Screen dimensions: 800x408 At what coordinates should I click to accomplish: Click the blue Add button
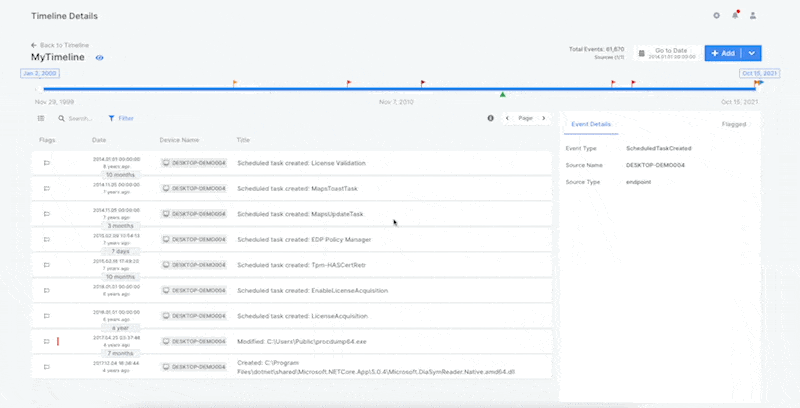tap(722, 52)
